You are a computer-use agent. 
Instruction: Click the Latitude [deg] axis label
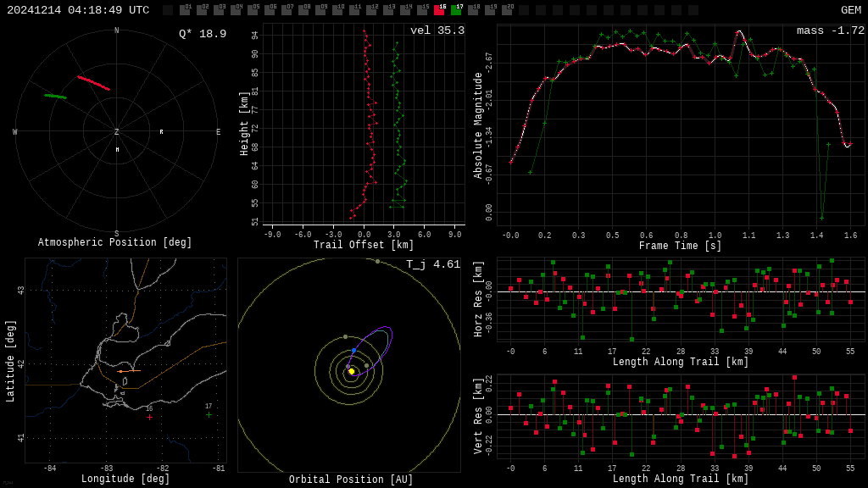(10, 361)
